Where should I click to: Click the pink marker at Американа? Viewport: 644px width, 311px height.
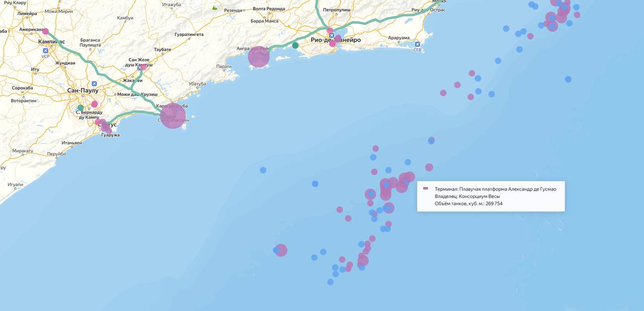click(45, 31)
